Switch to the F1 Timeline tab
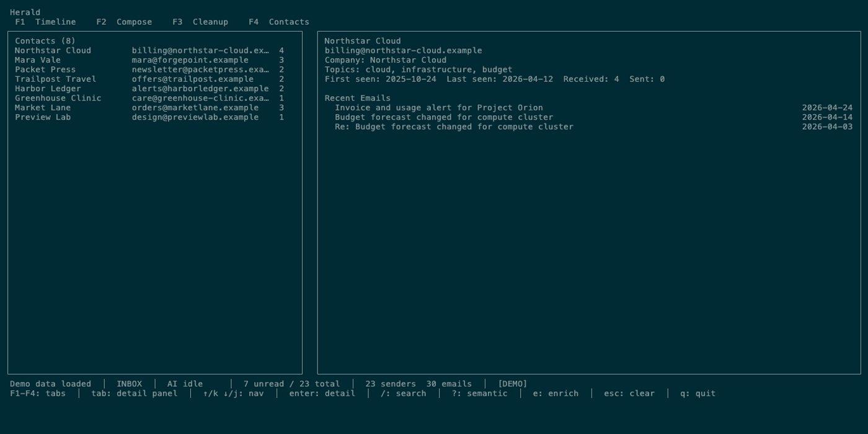This screenshot has height=434, width=868. tap(45, 22)
